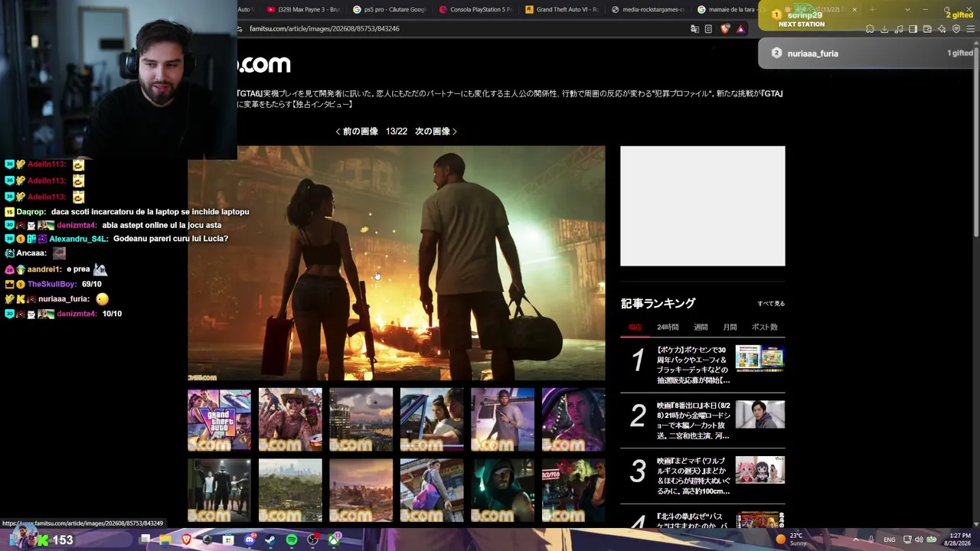Open the translate page icon in address bar
This screenshot has height=551, width=980.
(694, 29)
